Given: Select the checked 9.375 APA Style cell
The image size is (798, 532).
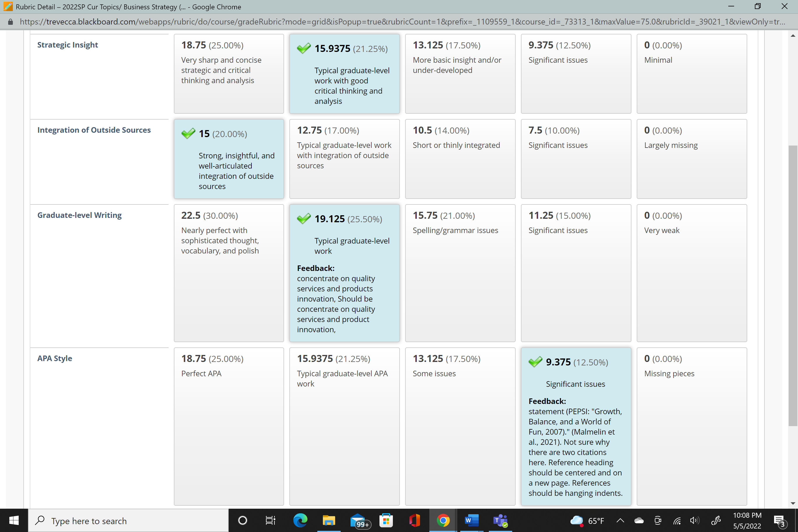Looking at the screenshot, I should [576, 426].
